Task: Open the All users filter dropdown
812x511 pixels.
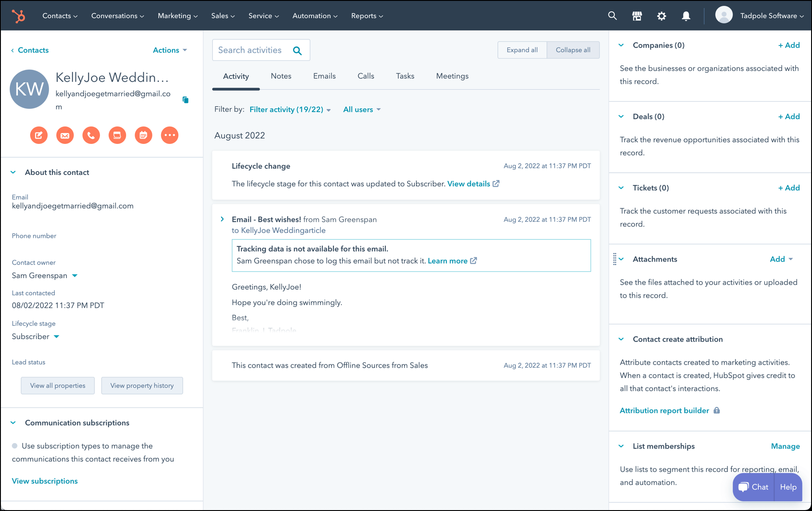Action: [x=362, y=109]
